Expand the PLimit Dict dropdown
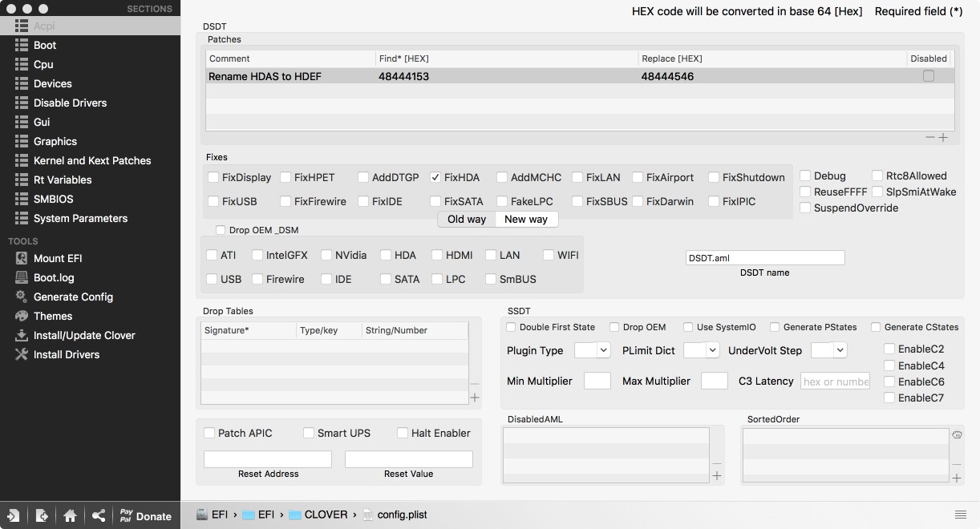The width and height of the screenshot is (980, 529). pyautogui.click(x=701, y=350)
